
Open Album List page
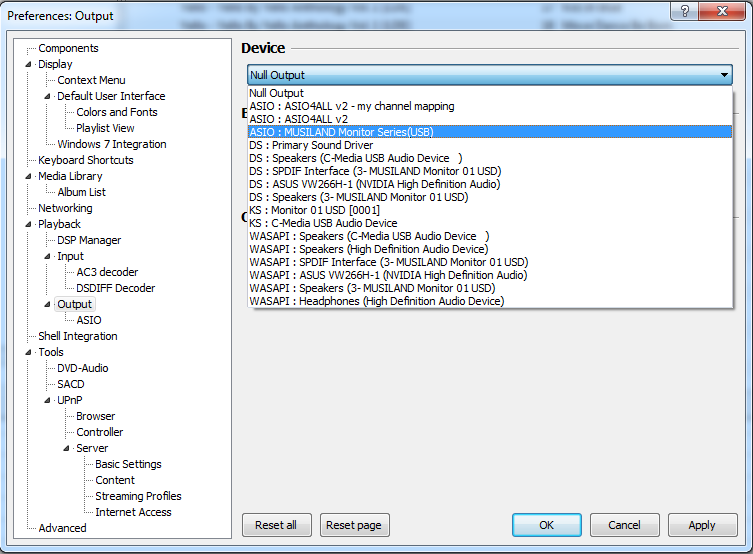point(82,192)
